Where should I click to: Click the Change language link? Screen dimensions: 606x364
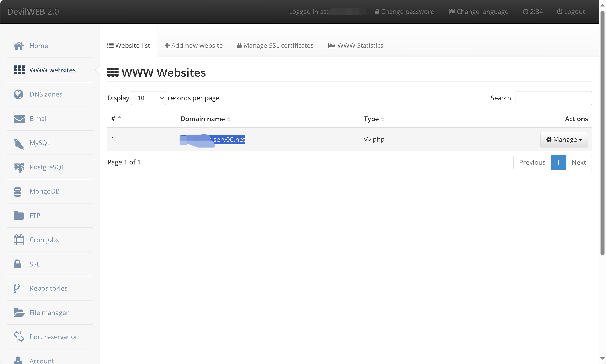tap(478, 12)
